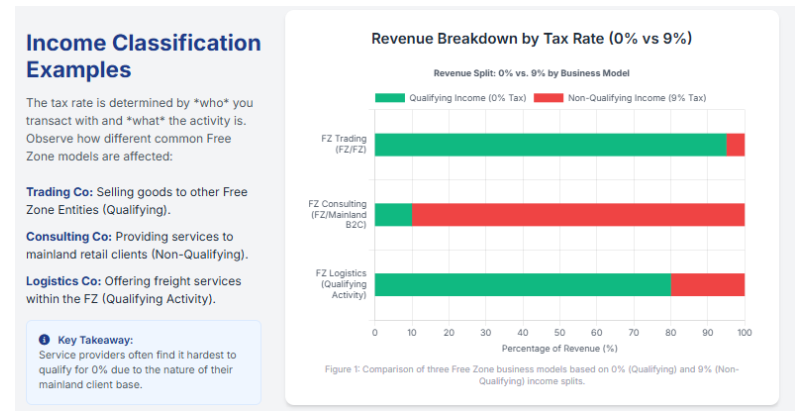800x415 pixels.
Task: Click the green legend color swatch
Action: 389,98
